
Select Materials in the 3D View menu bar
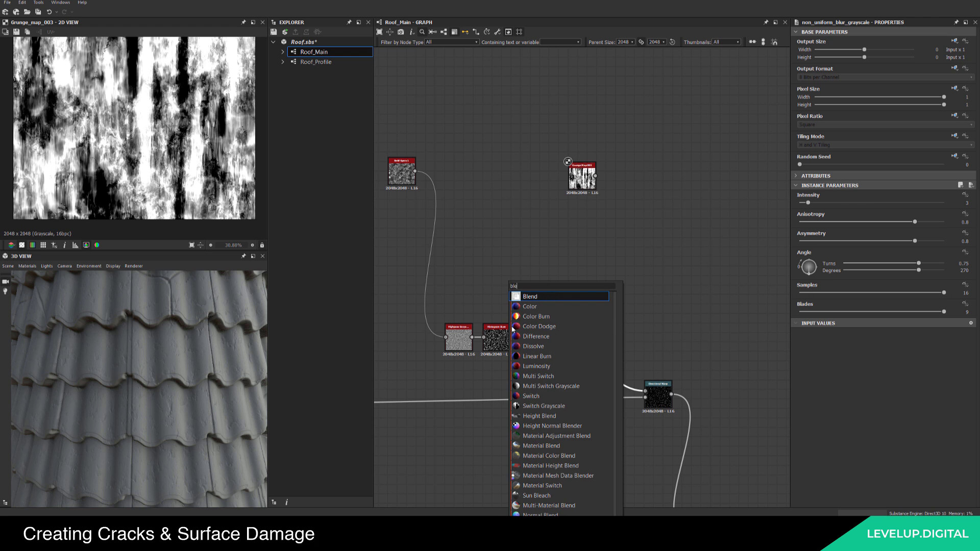27,266
